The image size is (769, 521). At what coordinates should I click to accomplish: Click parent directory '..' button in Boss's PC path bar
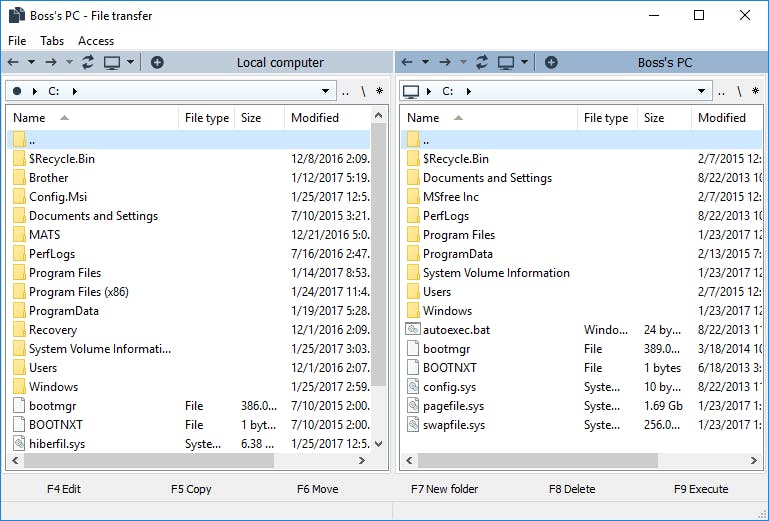(721, 91)
